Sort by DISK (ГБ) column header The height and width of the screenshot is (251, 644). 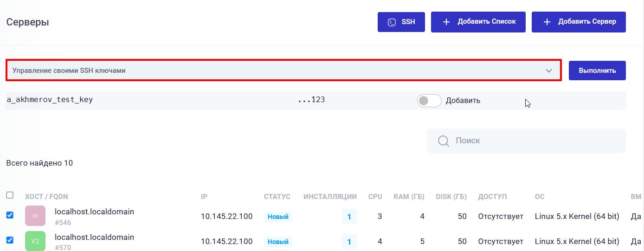[x=451, y=197]
